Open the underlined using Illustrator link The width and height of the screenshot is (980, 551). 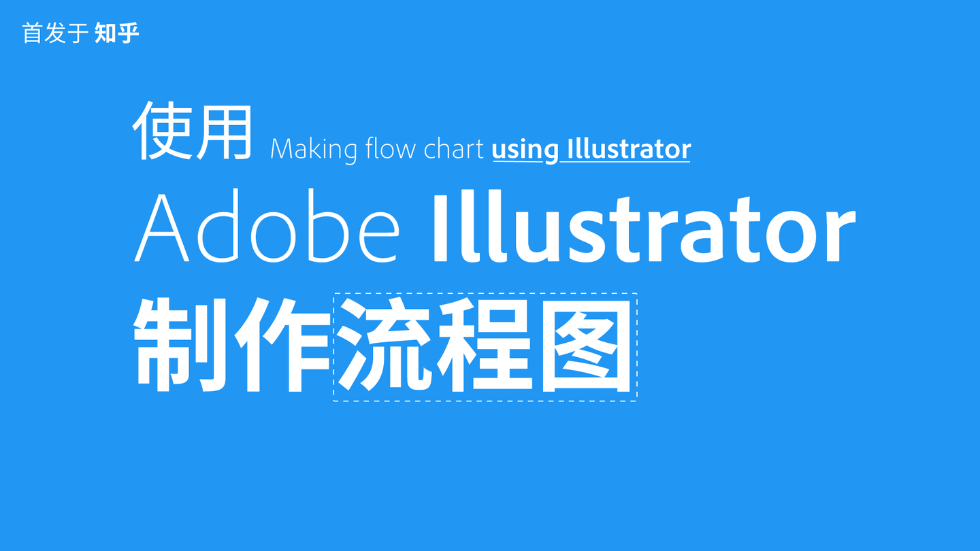591,148
